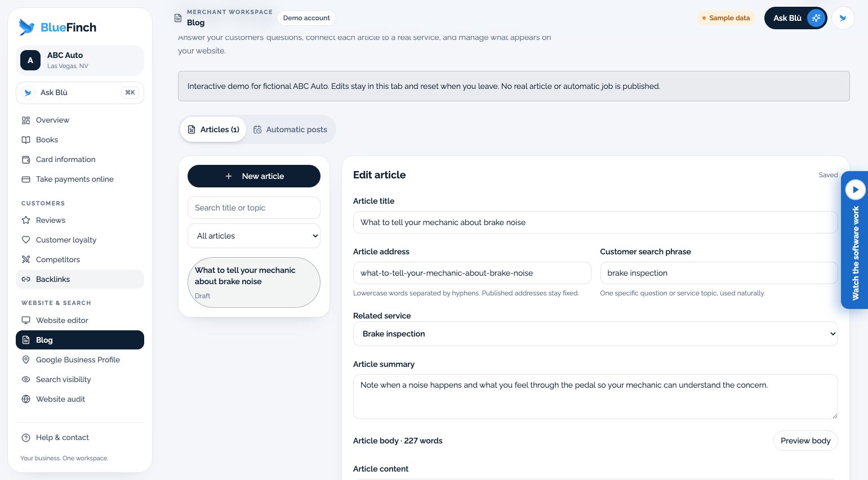Click the Website editor monitor icon
868x480 pixels.
(26, 320)
